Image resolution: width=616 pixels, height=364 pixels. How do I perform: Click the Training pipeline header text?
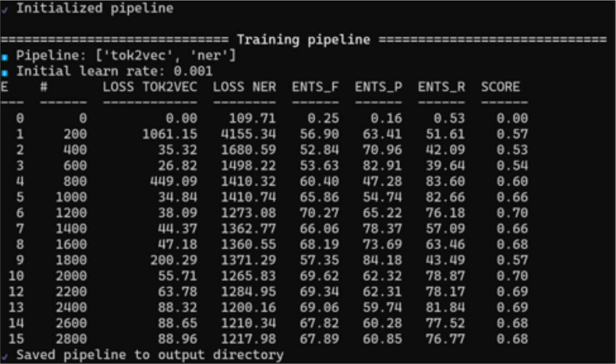pyautogui.click(x=303, y=40)
